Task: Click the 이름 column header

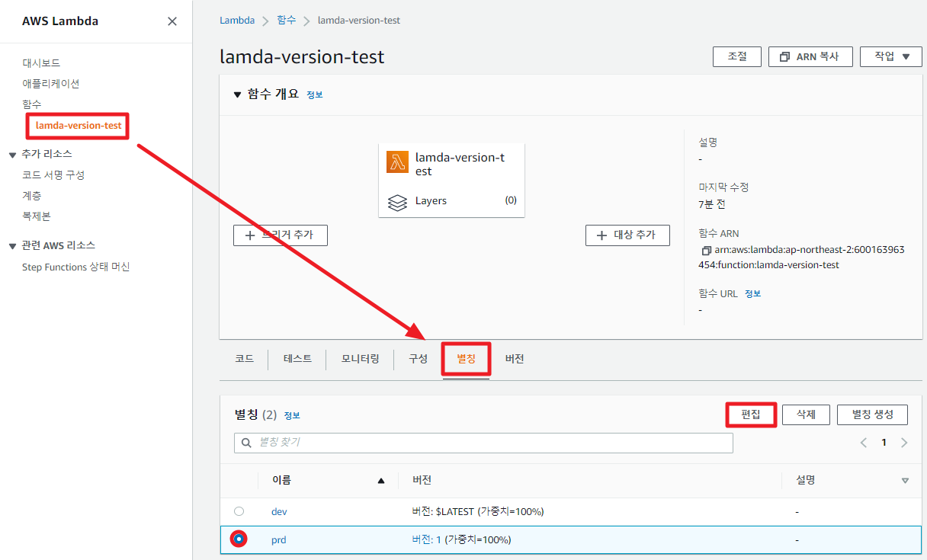Action: (281, 481)
